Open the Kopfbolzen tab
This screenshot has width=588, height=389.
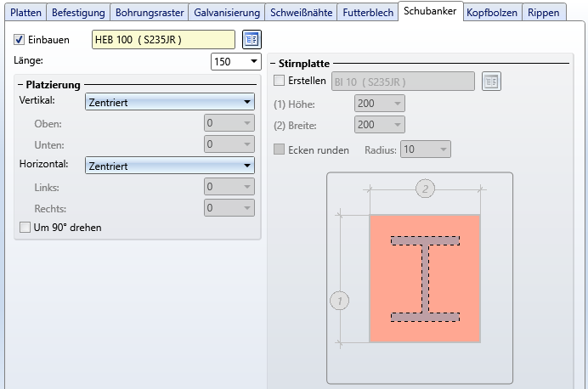[492, 13]
